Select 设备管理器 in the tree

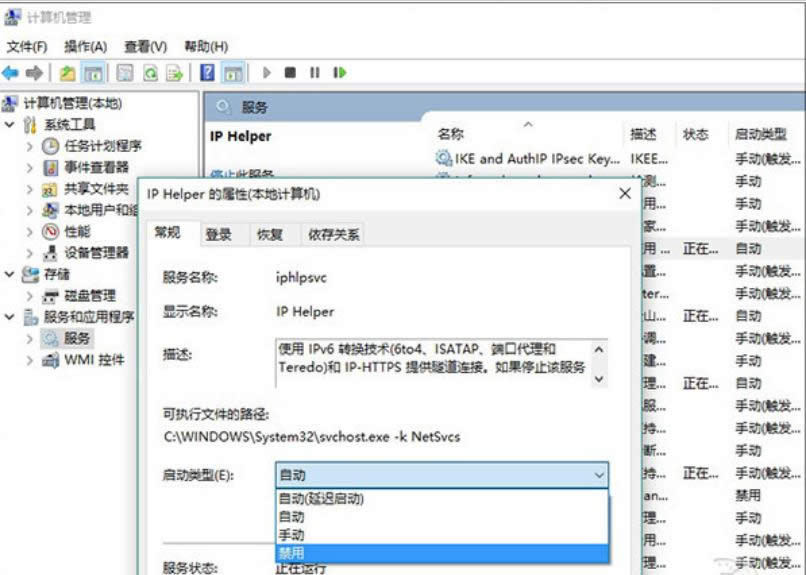97,253
